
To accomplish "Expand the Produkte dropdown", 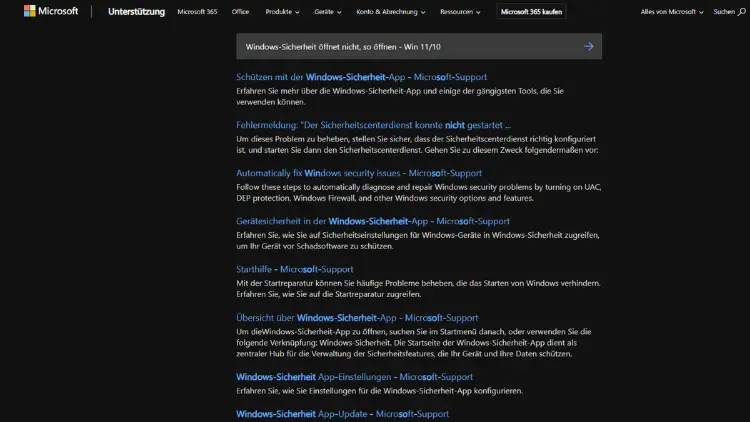I will (282, 11).
